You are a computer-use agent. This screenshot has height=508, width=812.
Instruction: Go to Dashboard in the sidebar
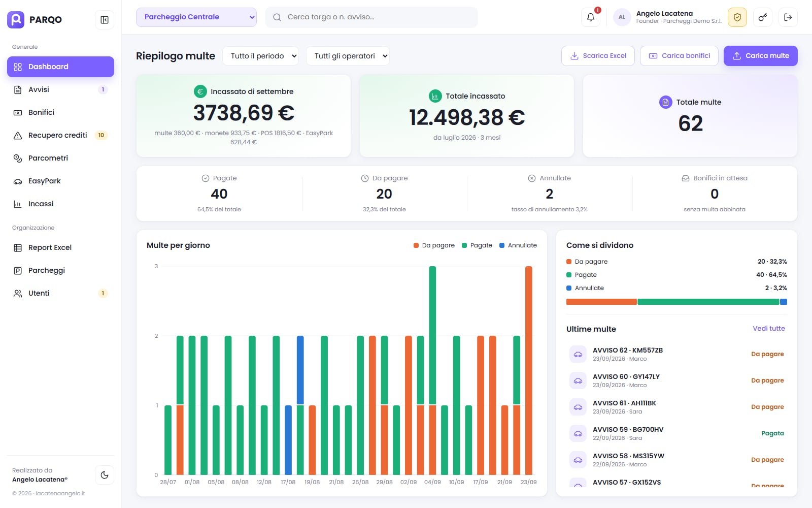point(60,67)
